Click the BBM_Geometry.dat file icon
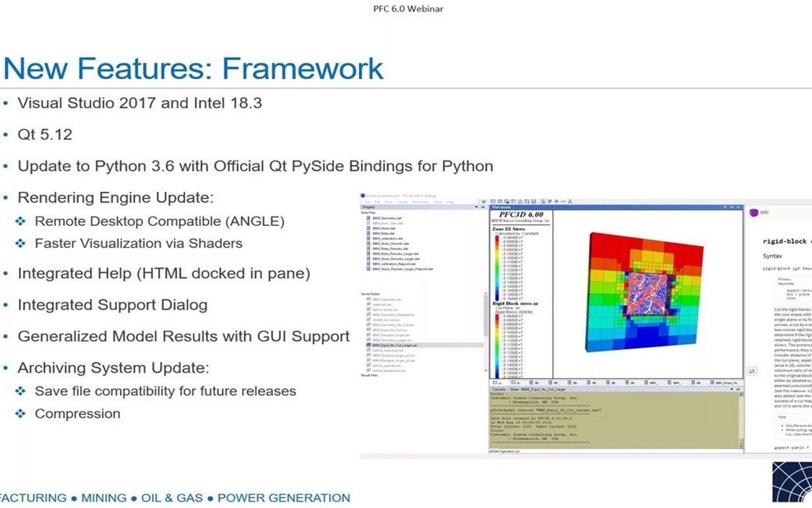Viewport: 812px width, 508px height. pyautogui.click(x=368, y=218)
